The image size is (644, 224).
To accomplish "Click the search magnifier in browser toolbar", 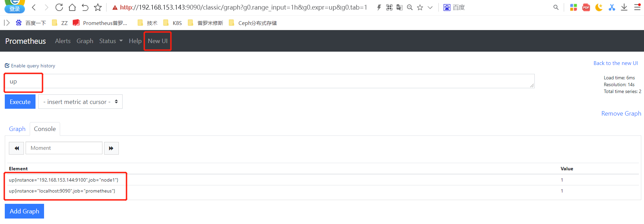I will click(556, 7).
